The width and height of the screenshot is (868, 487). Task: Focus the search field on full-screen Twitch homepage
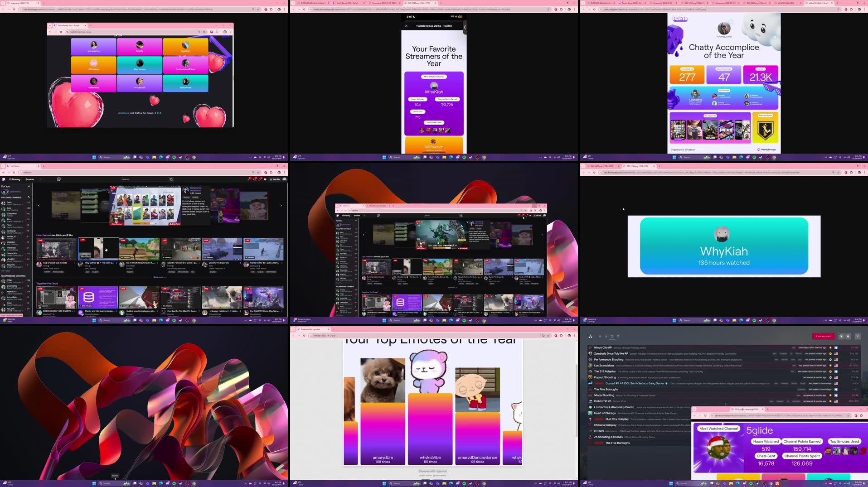click(145, 179)
